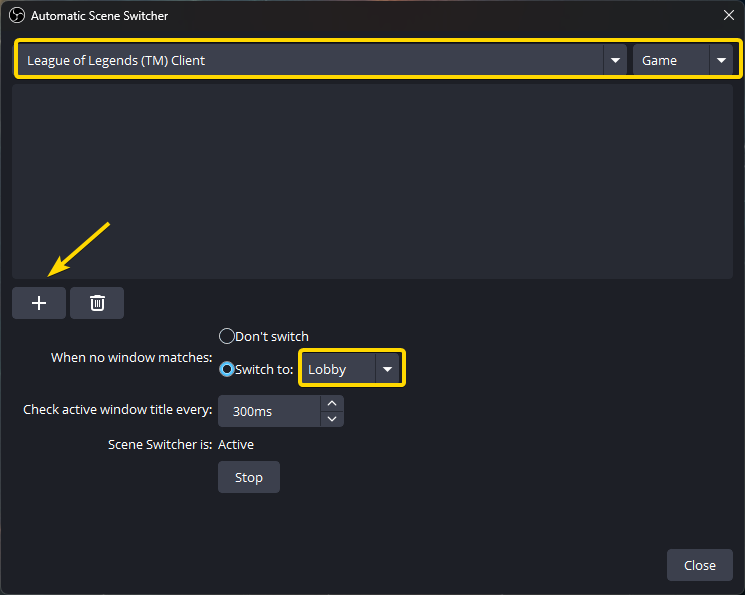Delete the selected entry with the trash icon
This screenshot has width=745, height=595.
[97, 303]
